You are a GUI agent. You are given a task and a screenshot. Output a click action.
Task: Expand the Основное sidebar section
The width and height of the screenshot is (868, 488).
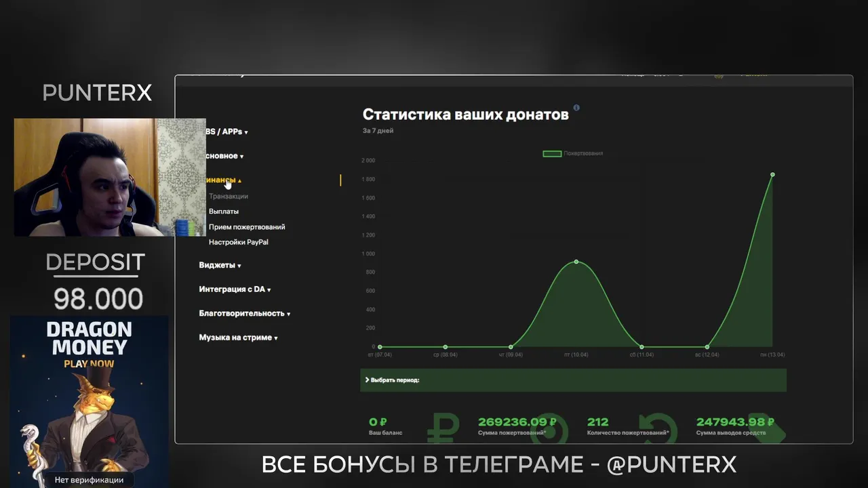(224, 156)
